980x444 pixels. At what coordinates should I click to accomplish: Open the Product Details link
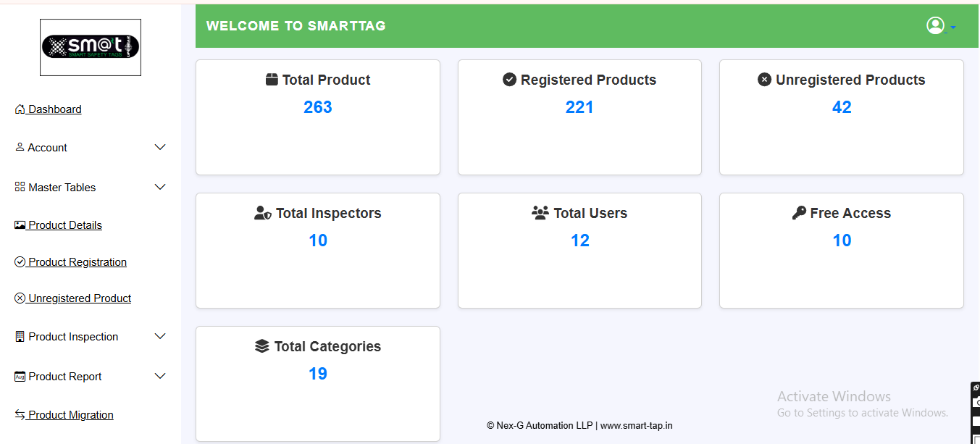click(x=65, y=225)
